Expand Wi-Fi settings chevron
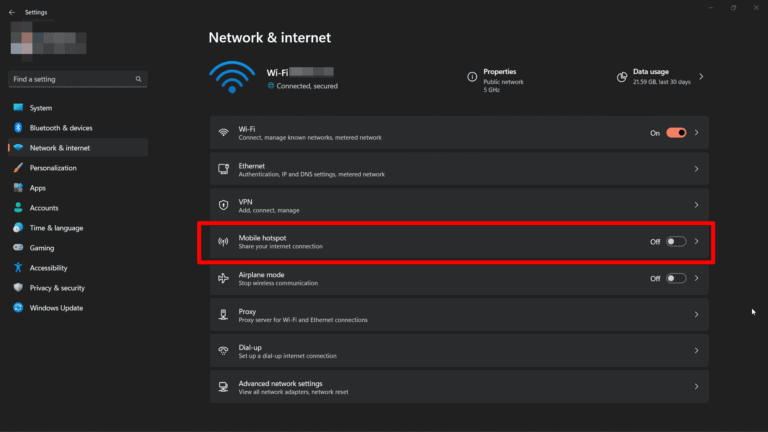 pos(697,132)
